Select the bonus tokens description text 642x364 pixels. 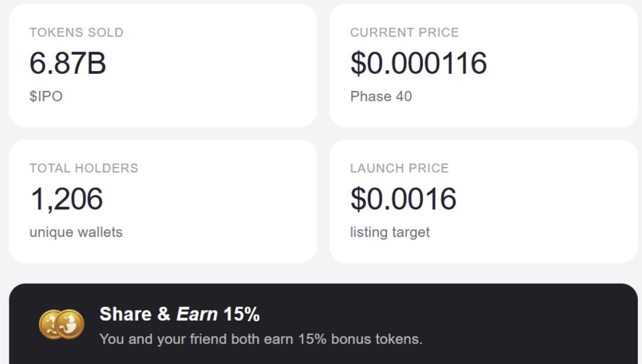click(260, 339)
